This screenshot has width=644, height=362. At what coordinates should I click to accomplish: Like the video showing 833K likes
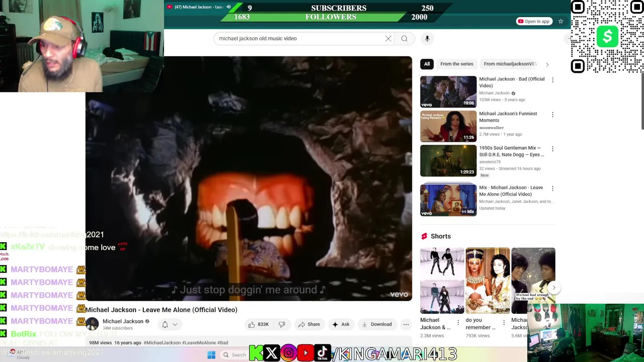(259, 324)
